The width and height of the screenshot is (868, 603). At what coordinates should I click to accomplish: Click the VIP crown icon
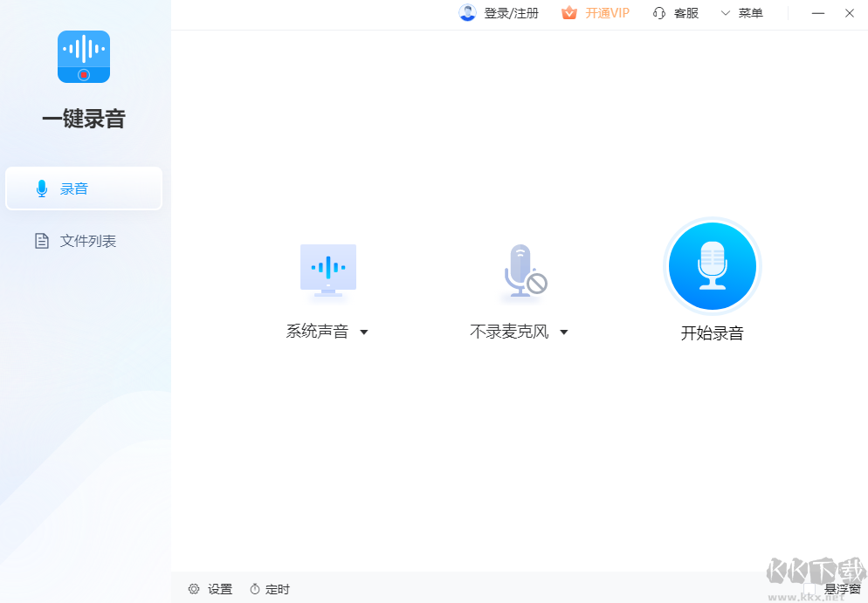tap(568, 12)
